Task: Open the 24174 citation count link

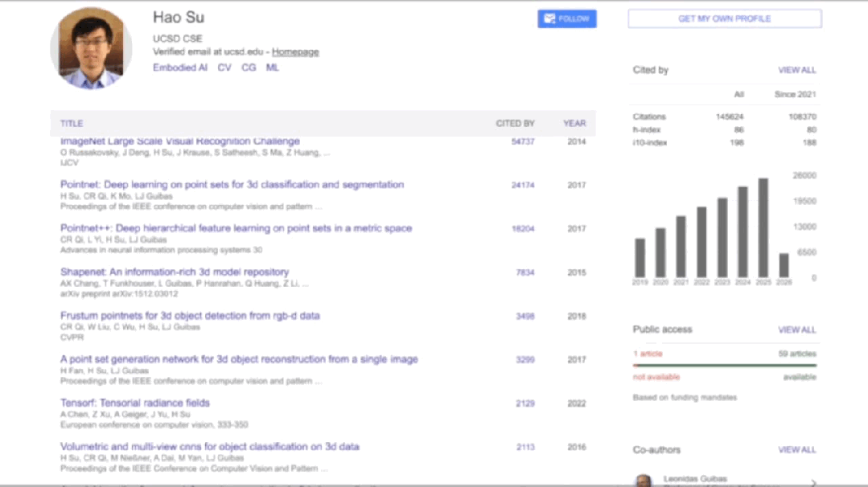Action: pyautogui.click(x=523, y=185)
